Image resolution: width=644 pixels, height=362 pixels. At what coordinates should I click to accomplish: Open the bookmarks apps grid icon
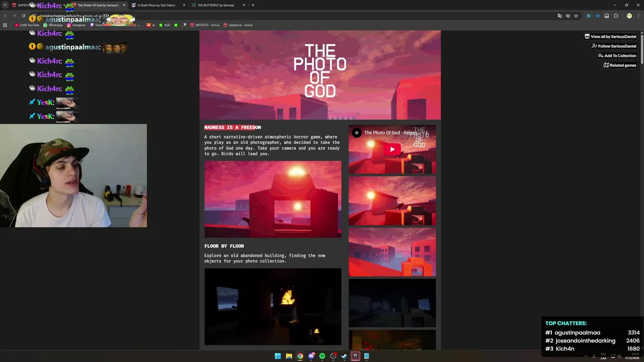click(5, 25)
